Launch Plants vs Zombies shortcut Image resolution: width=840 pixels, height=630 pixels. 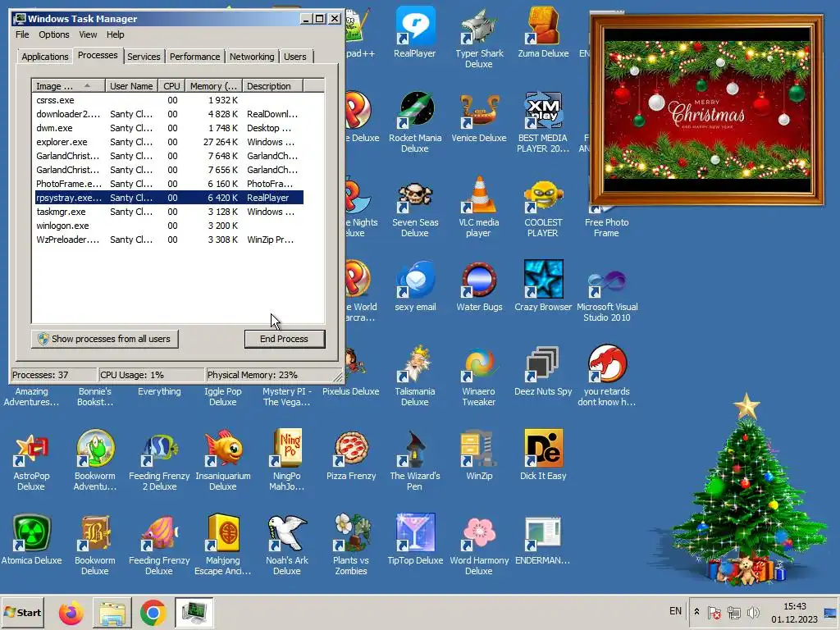[x=351, y=546]
